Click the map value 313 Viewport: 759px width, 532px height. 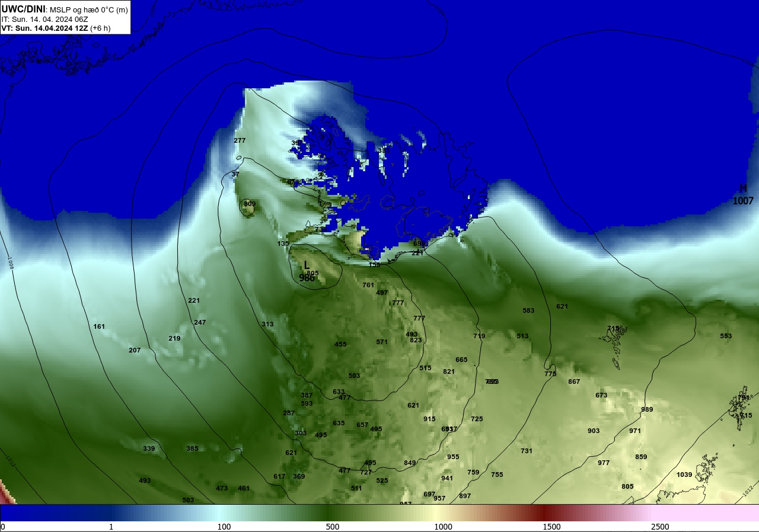click(267, 324)
